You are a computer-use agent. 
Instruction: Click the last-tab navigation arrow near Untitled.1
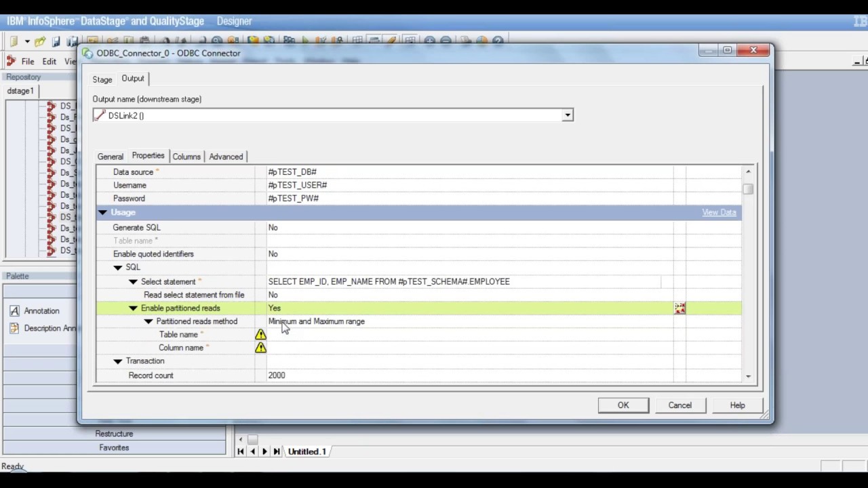[x=277, y=451]
